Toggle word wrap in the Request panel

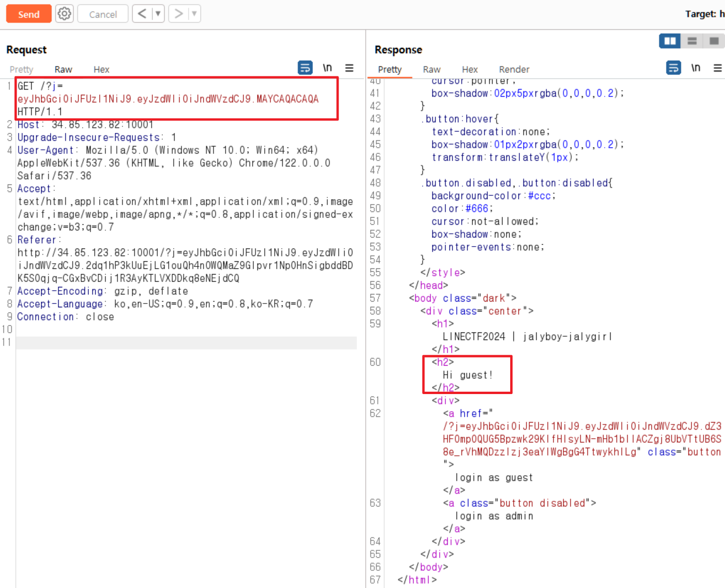[x=305, y=68]
